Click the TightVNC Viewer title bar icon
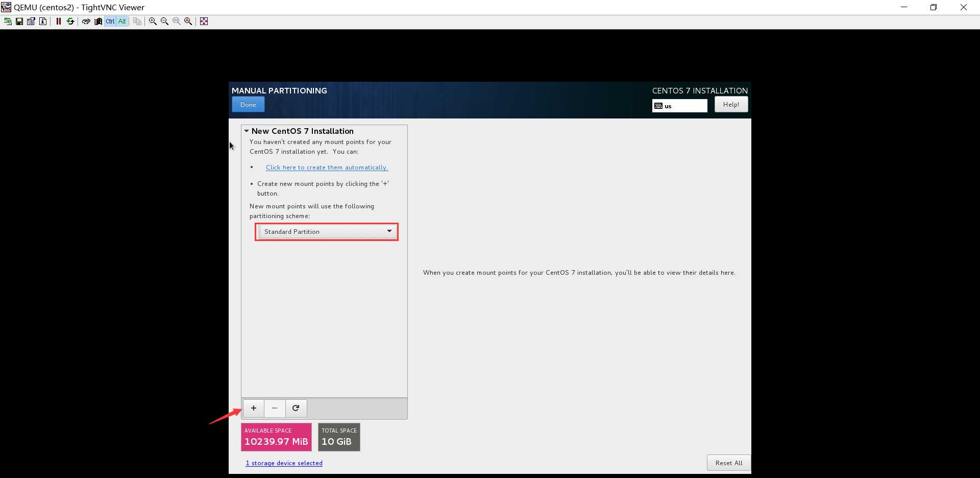The height and width of the screenshot is (478, 980). tap(6, 7)
